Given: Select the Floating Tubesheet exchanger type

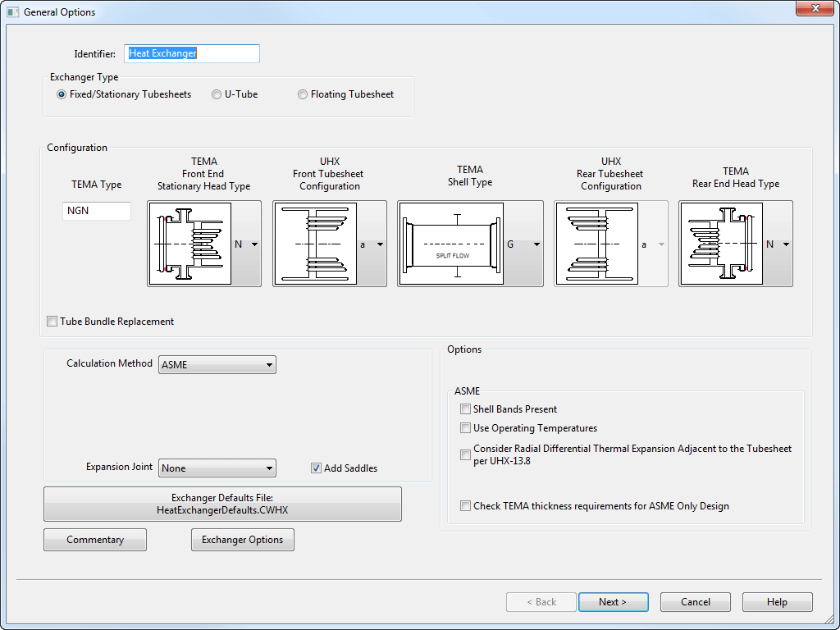Looking at the screenshot, I should [302, 94].
